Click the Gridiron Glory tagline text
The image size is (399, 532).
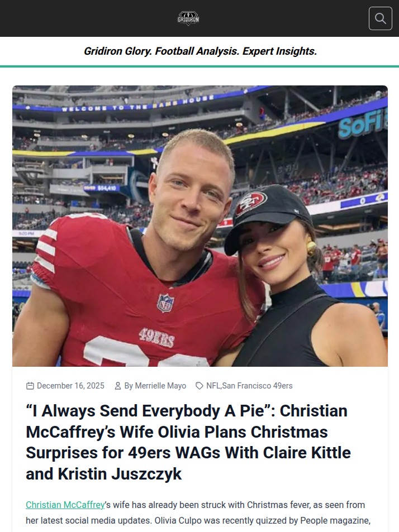click(x=200, y=51)
